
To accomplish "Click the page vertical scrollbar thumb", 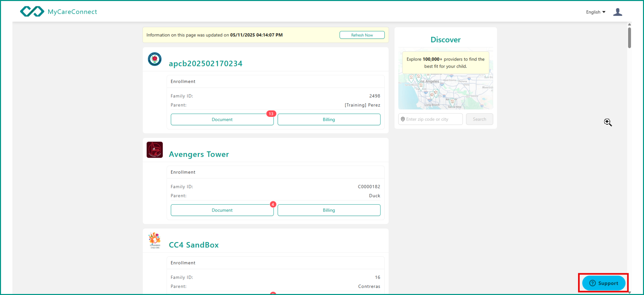I will click(629, 38).
